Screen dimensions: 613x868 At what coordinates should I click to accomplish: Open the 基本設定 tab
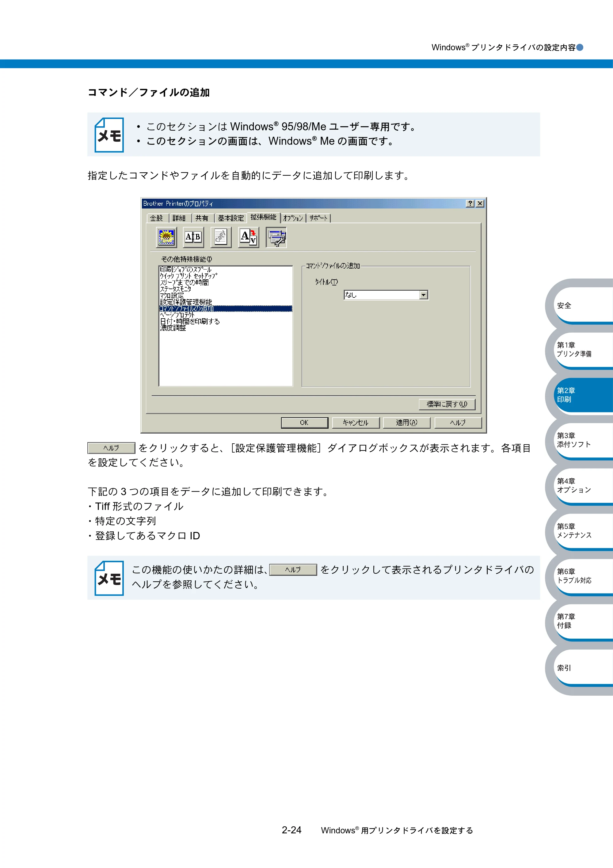pyautogui.click(x=230, y=218)
